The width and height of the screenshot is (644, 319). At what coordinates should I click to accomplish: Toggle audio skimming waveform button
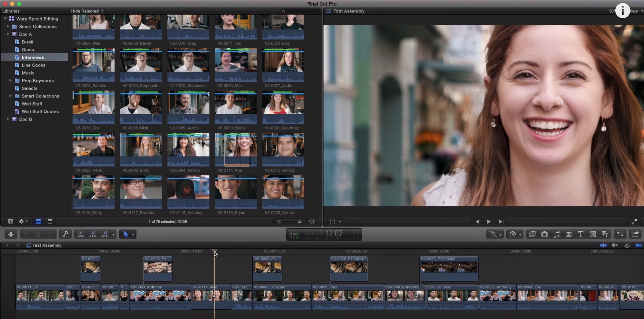[x=615, y=245]
